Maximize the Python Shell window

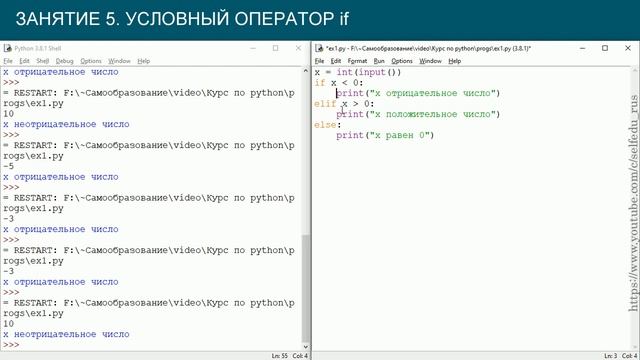tap(276, 48)
